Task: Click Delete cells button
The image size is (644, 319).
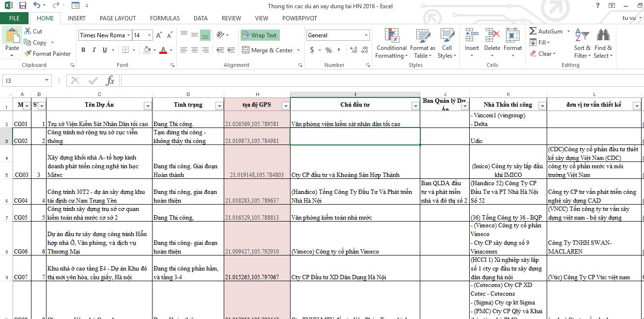Action: click(x=492, y=44)
